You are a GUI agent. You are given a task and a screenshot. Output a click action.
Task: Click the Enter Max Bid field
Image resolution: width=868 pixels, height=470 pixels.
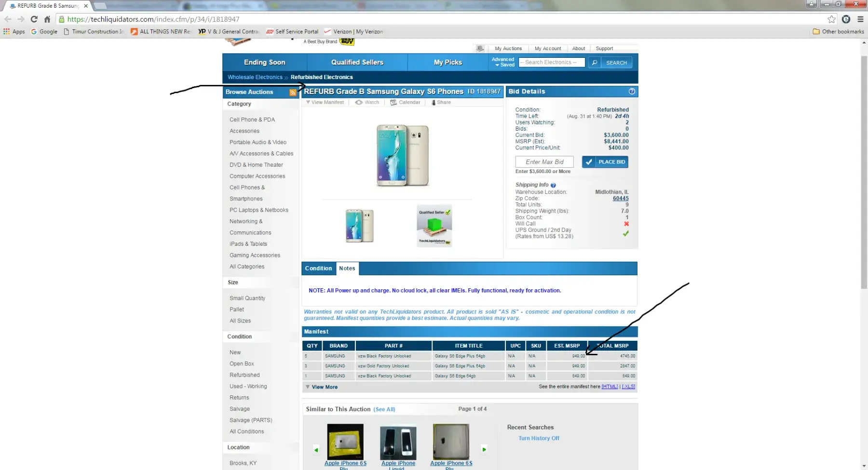click(x=544, y=162)
